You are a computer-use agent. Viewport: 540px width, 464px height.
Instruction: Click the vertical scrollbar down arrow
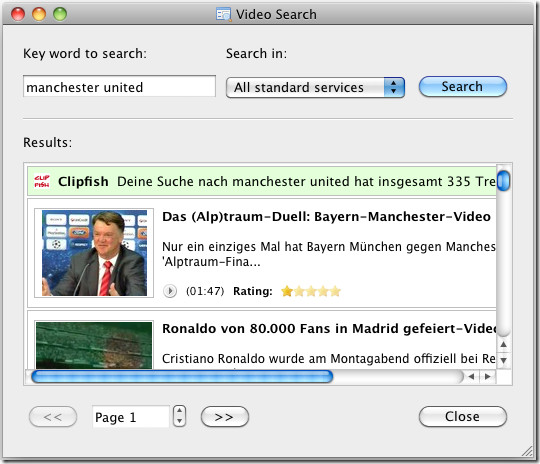[x=503, y=360]
